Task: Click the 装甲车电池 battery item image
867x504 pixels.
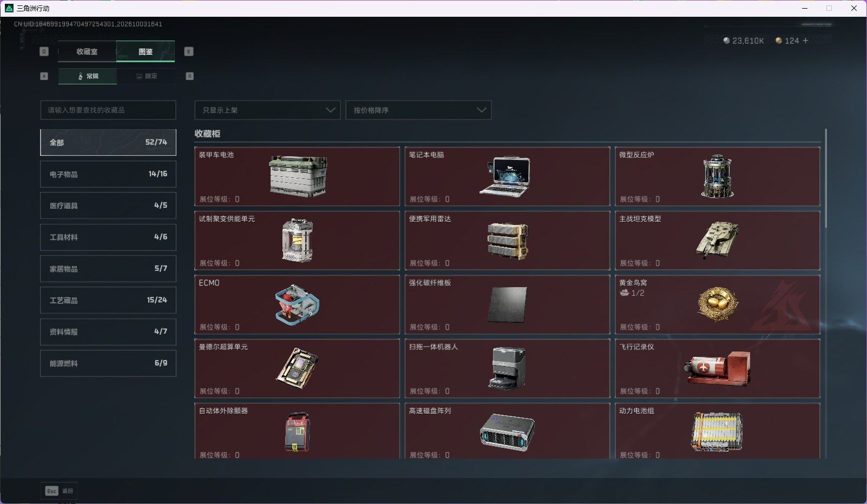Action: 298,176
